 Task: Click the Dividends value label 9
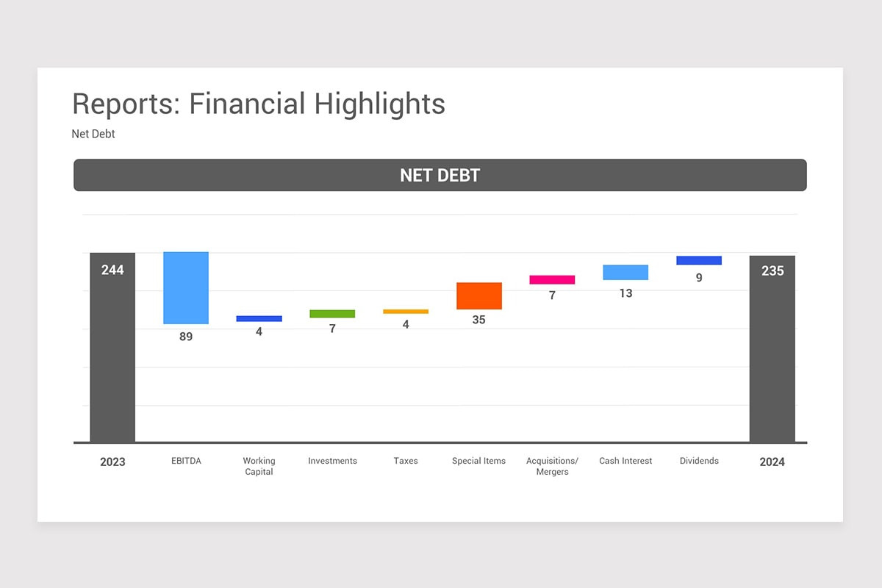coord(698,278)
